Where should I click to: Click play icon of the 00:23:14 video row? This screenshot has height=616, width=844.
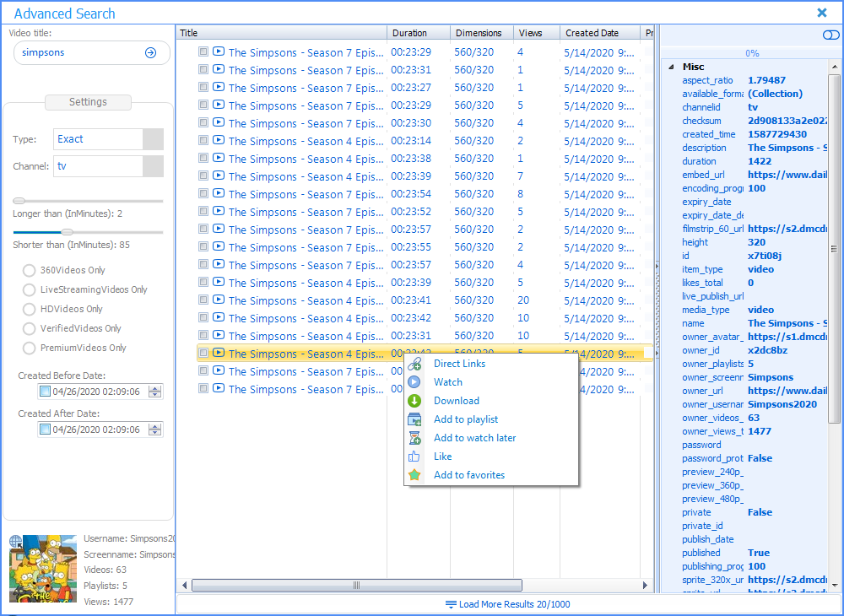pos(218,140)
